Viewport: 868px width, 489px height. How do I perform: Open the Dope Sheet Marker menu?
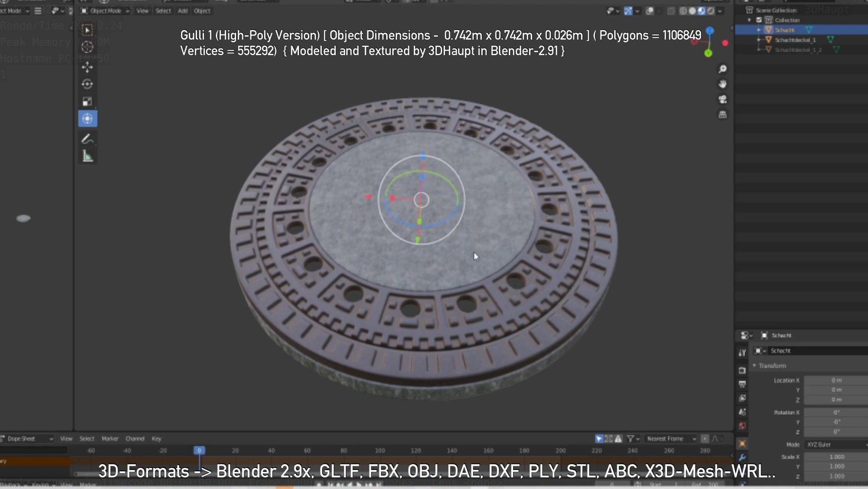pos(110,439)
